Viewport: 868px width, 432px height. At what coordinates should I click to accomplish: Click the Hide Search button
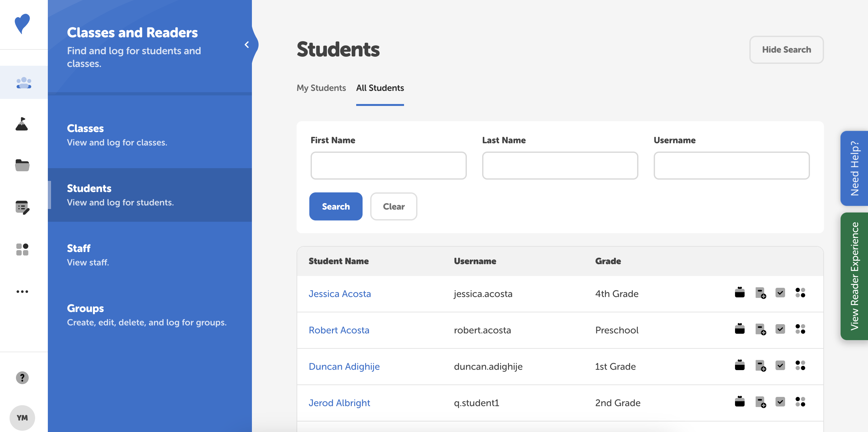pyautogui.click(x=786, y=49)
